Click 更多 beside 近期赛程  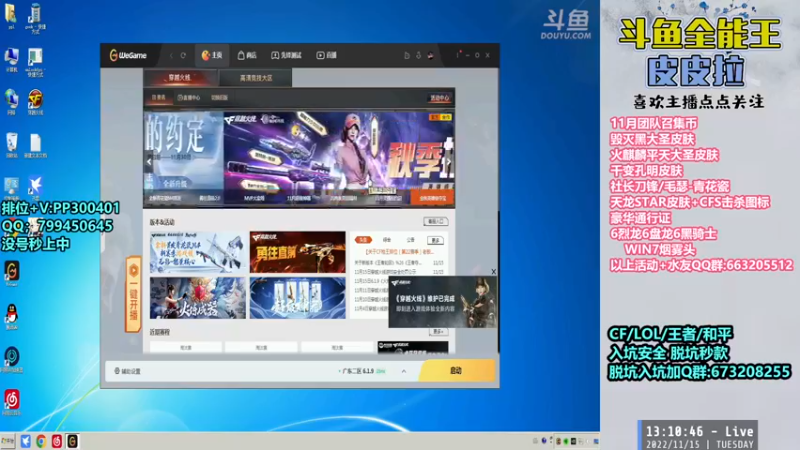(x=438, y=332)
